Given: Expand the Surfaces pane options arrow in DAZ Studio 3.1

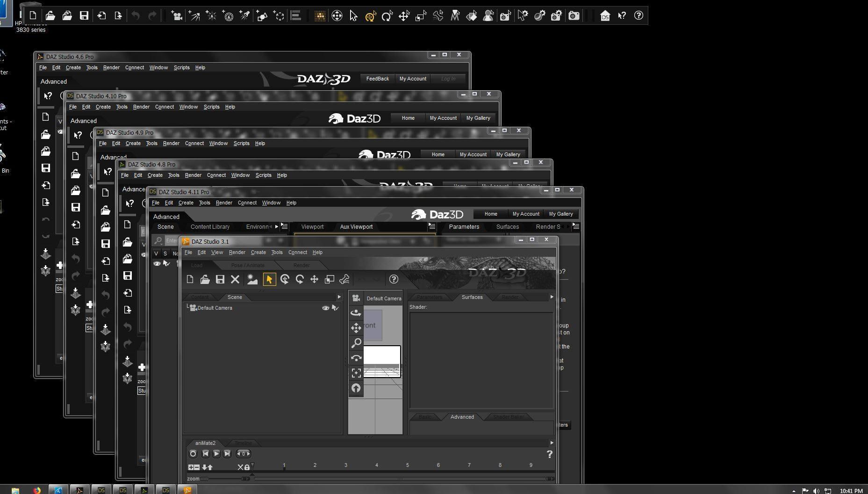Looking at the screenshot, I should pyautogui.click(x=552, y=297).
